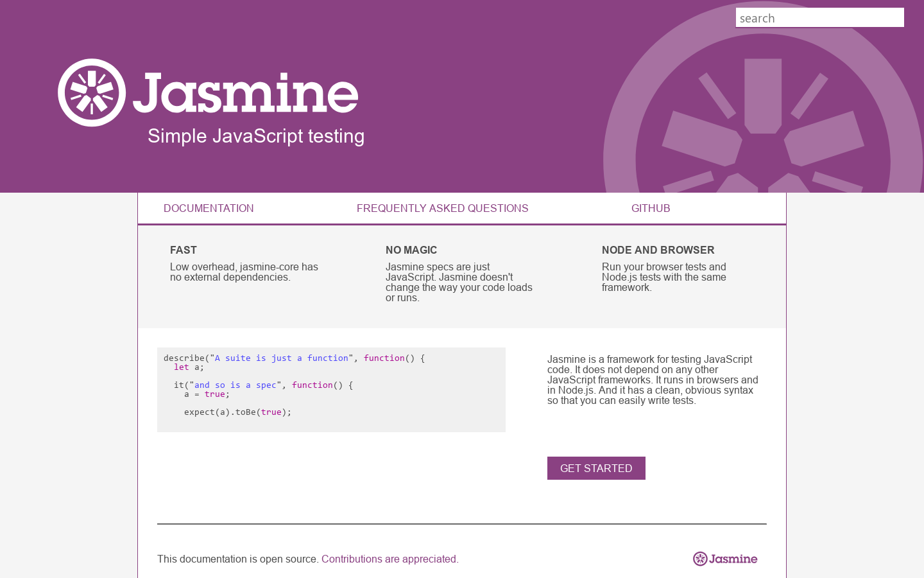The height and width of the screenshot is (578, 924).
Task: Click the FAST feature heading
Action: tap(184, 250)
